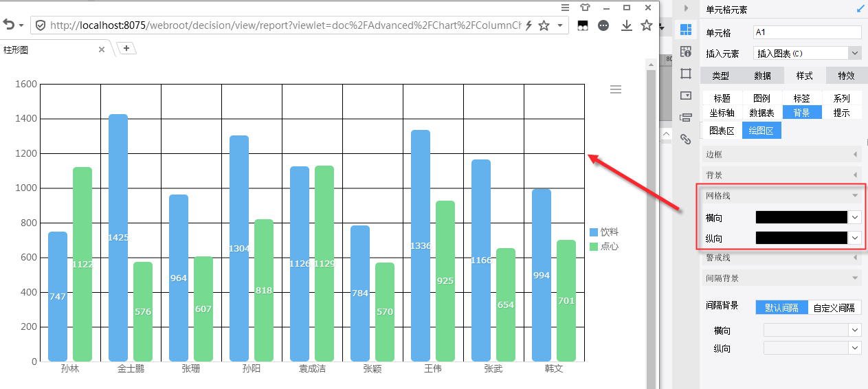Viewport: 868px width, 389px height.
Task: Click the blue arrow in 单元格元素 header
Action: tap(860, 9)
